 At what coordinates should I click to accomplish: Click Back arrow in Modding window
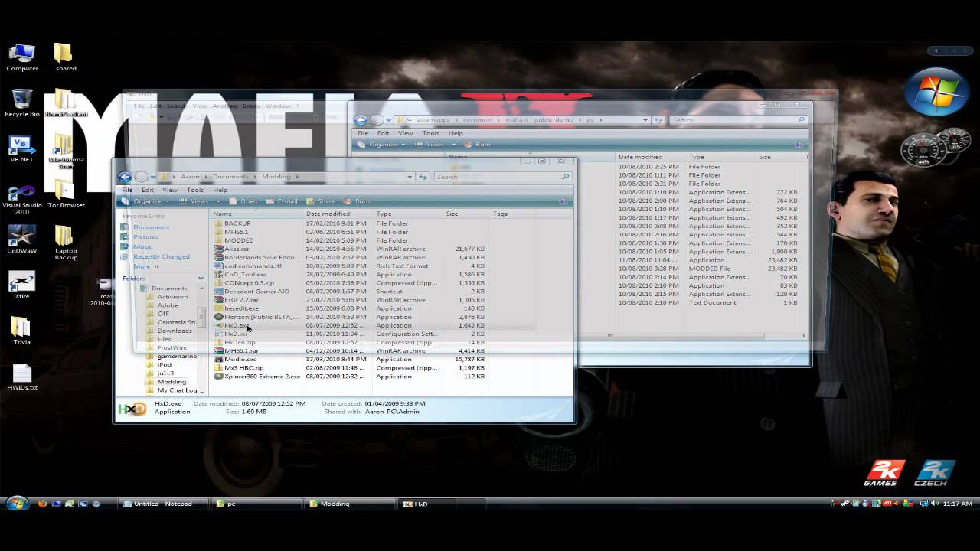(126, 177)
